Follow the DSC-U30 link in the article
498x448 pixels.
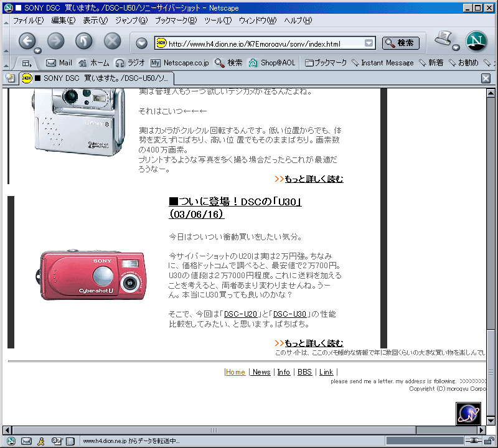tap(289, 314)
